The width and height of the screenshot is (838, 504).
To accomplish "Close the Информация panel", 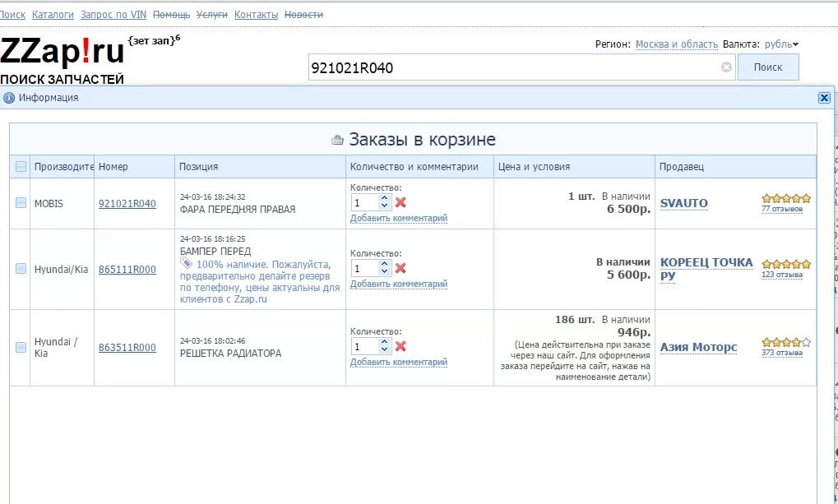I will (823, 98).
